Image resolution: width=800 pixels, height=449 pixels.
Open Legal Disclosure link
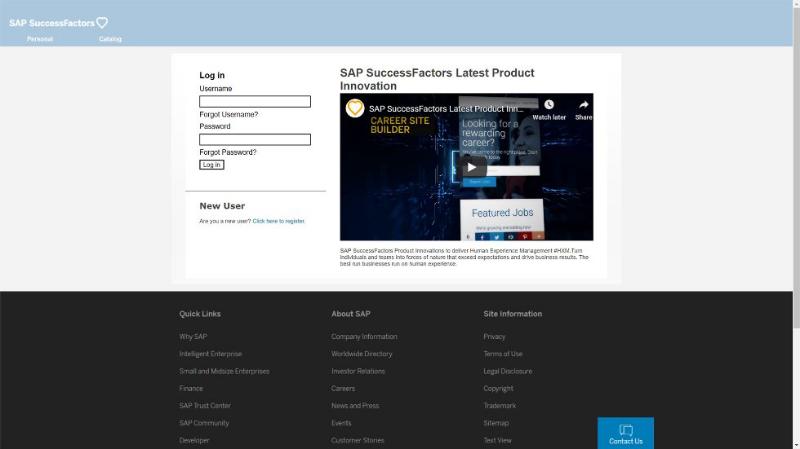508,371
